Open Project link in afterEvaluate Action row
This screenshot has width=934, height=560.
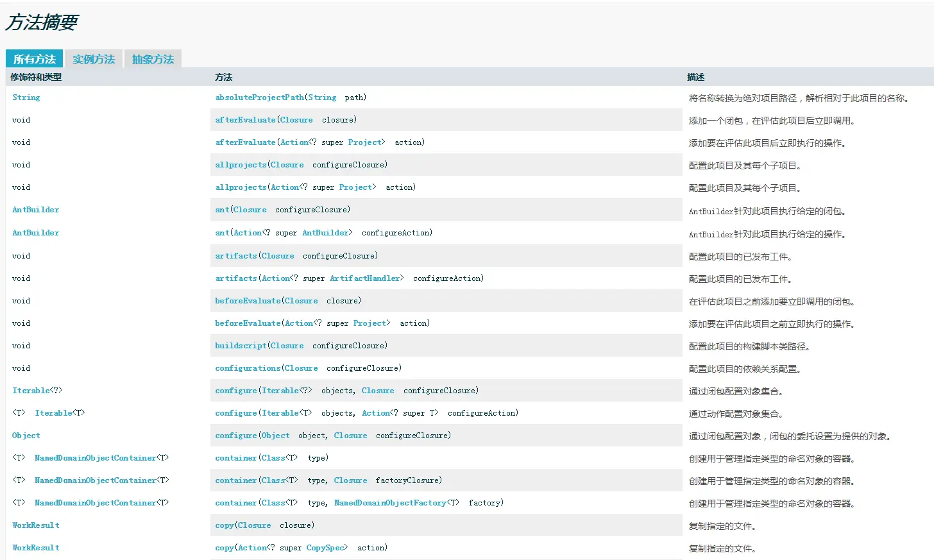[x=364, y=142]
